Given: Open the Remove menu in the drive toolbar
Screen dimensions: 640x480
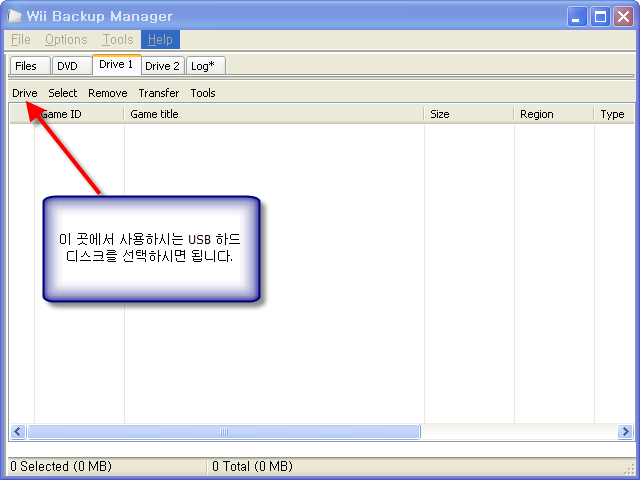Looking at the screenshot, I should tap(108, 93).
